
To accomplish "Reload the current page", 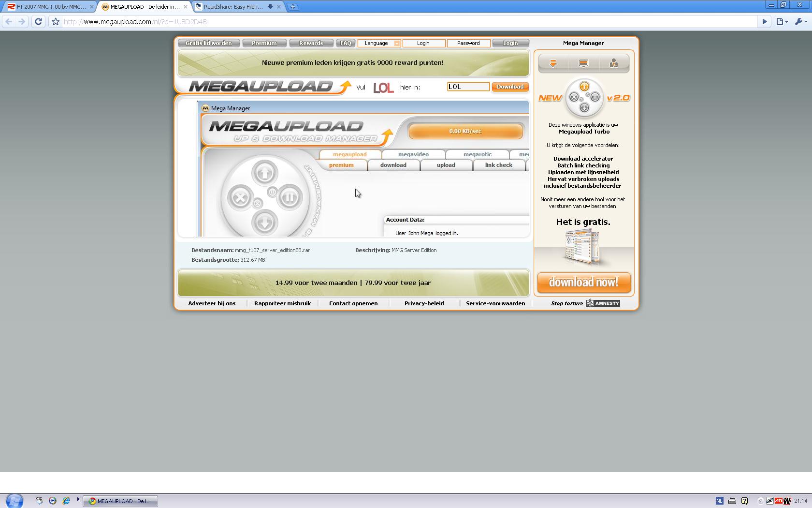I will point(38,21).
